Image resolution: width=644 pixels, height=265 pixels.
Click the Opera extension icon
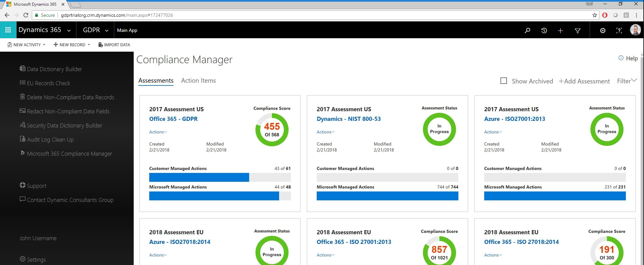[605, 15]
